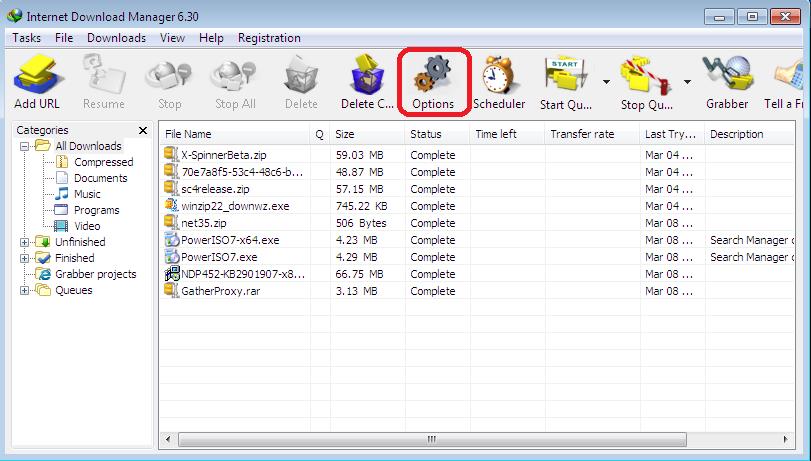This screenshot has width=811, height=461.
Task: Open the Stop Queue dropdown arrow
Action: click(687, 82)
